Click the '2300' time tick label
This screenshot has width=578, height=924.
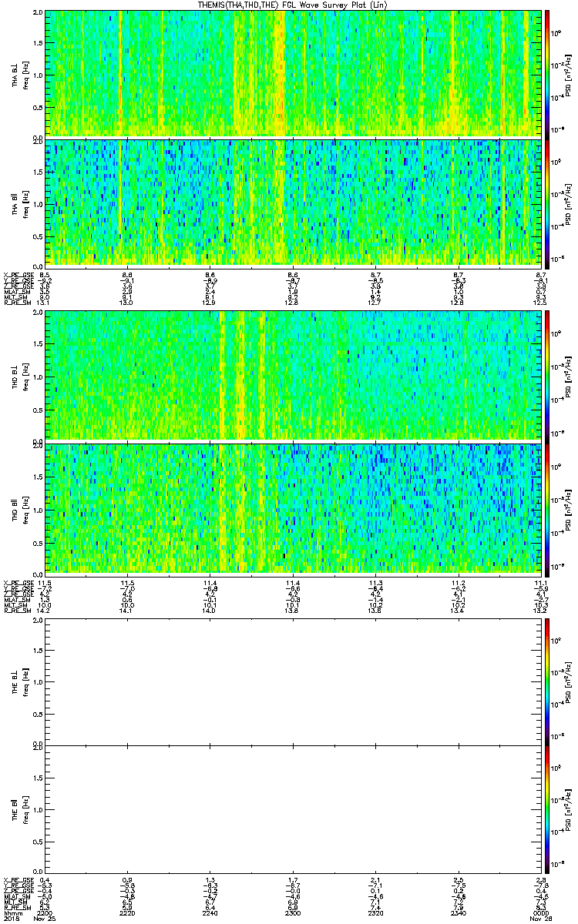(293, 912)
